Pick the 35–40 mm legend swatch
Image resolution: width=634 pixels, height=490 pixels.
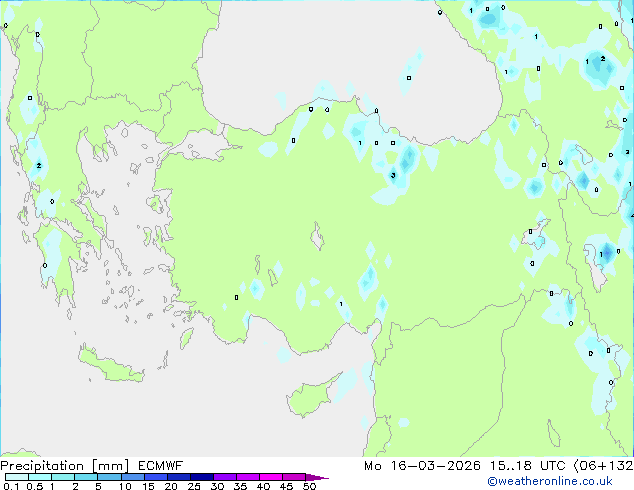click(248, 477)
